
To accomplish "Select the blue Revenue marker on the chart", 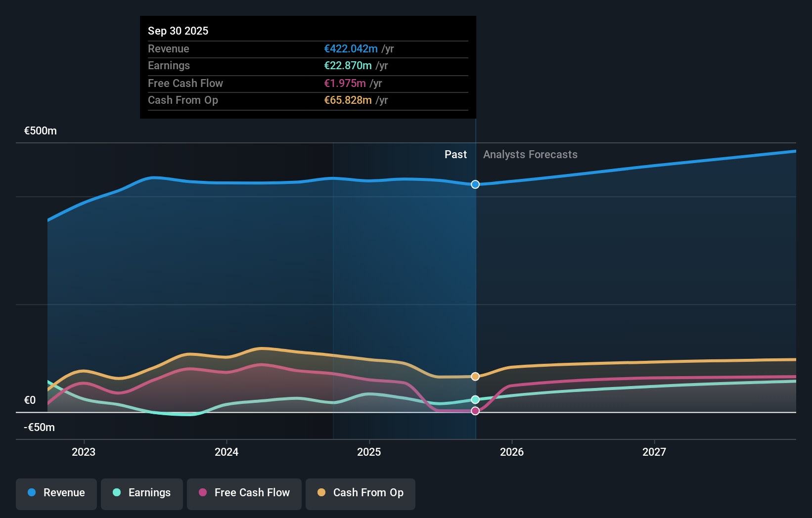I will click(475, 184).
